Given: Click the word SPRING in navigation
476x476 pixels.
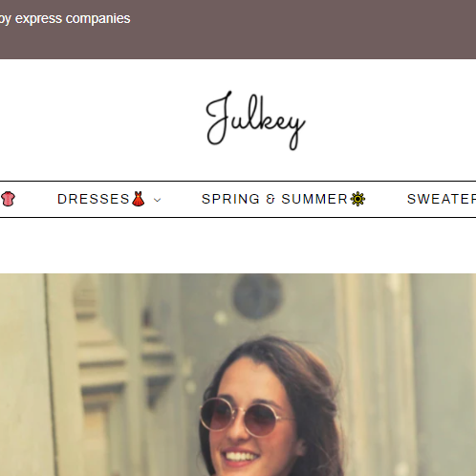Looking at the screenshot, I should pos(230,199).
